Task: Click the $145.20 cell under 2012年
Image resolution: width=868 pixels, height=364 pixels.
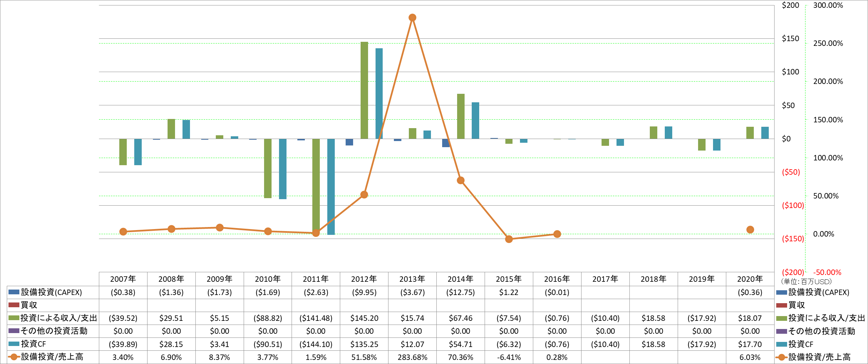Action: click(x=364, y=318)
